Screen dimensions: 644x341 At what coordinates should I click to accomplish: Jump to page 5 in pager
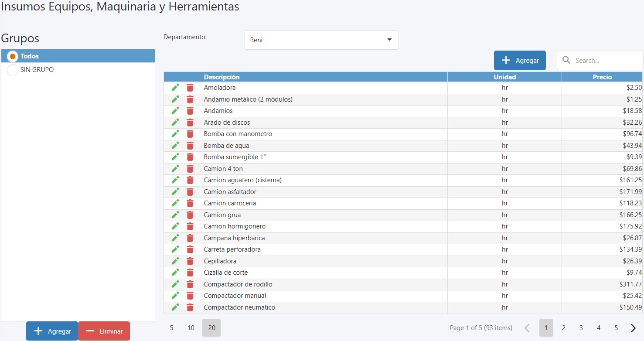(616, 328)
